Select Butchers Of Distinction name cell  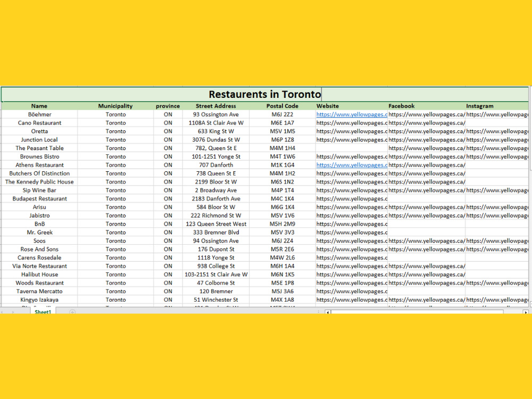(39, 173)
